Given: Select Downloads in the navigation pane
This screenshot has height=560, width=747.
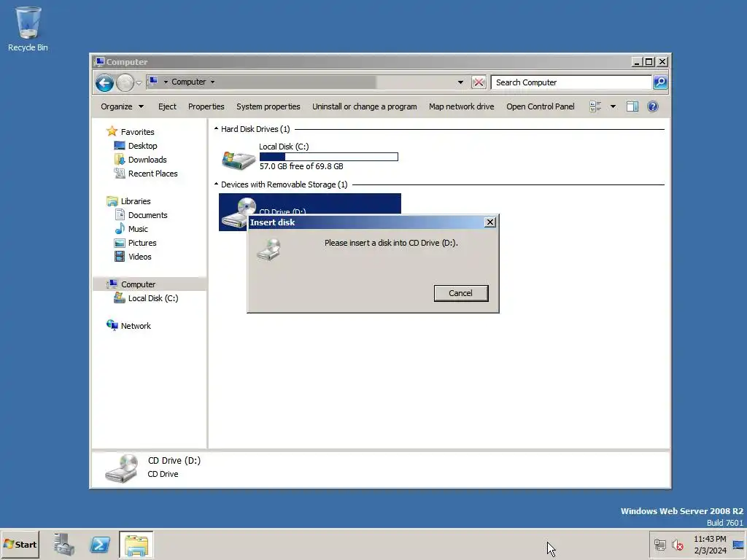Looking at the screenshot, I should coord(147,160).
